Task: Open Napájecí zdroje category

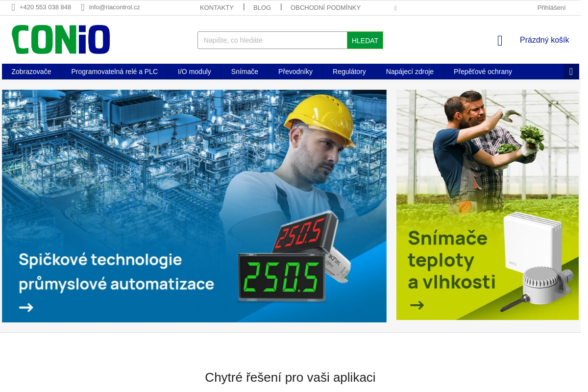Action: coord(410,72)
